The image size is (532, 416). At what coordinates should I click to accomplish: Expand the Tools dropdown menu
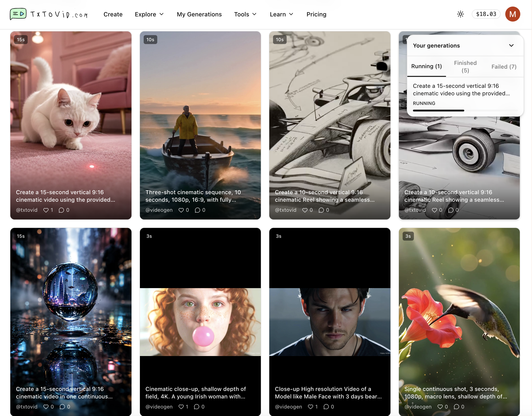(245, 14)
